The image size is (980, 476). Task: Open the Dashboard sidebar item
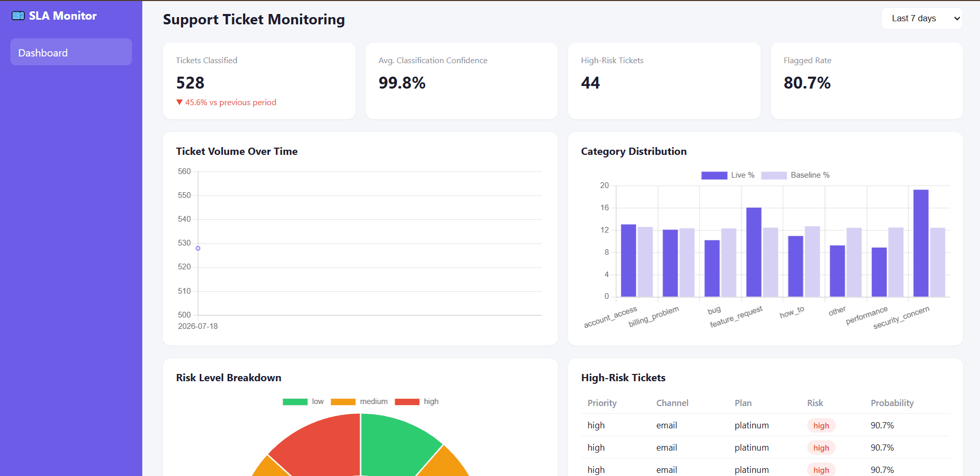71,52
